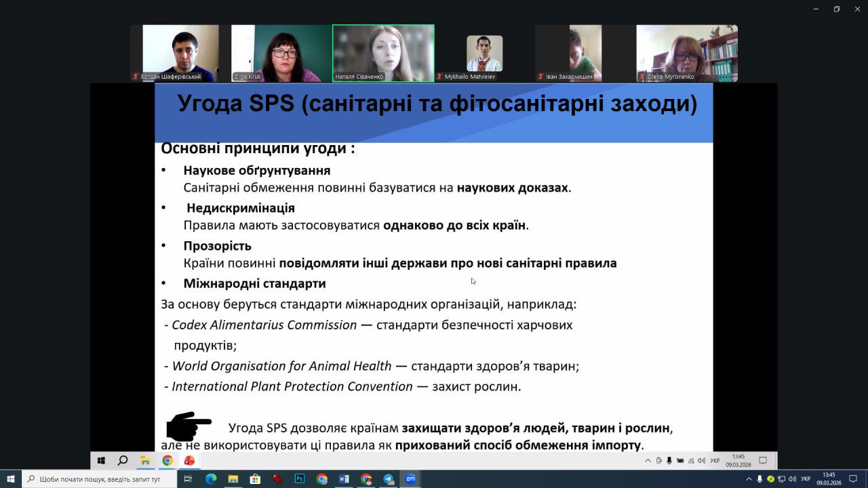Click the Task View icon
The image size is (868, 488).
point(188,479)
